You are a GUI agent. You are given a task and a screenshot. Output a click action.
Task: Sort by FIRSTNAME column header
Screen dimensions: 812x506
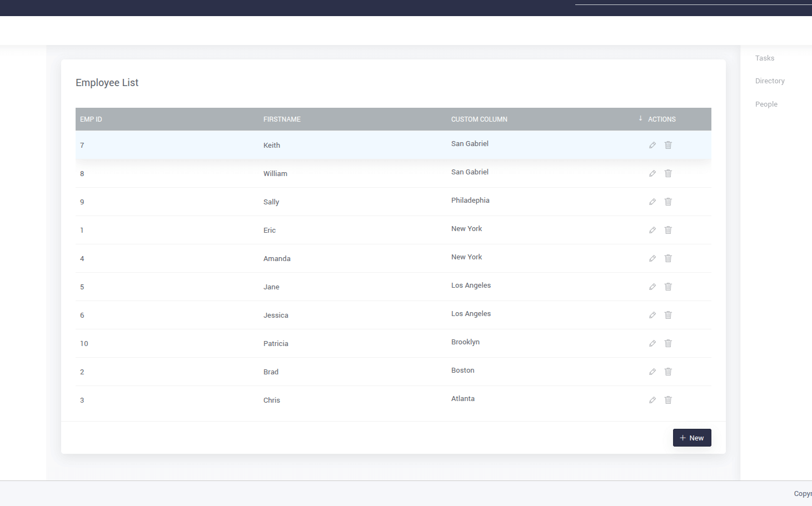pyautogui.click(x=282, y=119)
